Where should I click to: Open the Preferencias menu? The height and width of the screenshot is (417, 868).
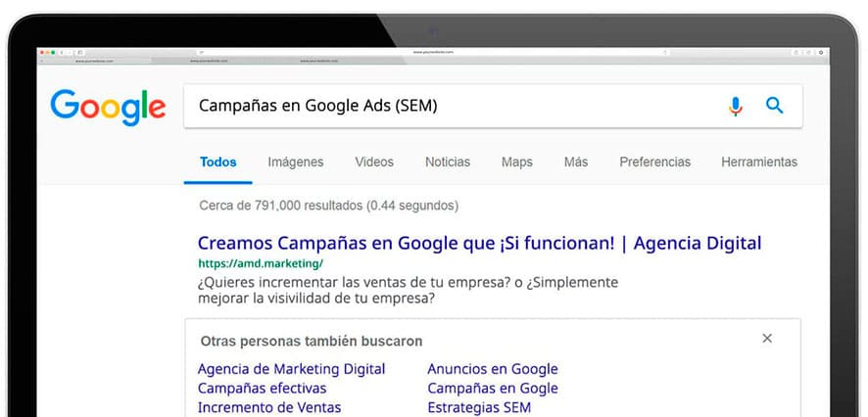click(x=654, y=162)
